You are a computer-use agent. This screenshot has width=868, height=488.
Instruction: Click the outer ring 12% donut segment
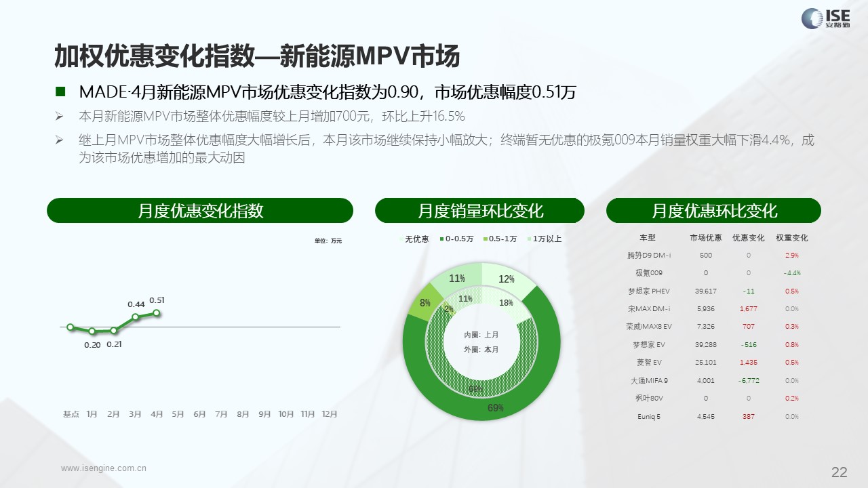tap(507, 279)
